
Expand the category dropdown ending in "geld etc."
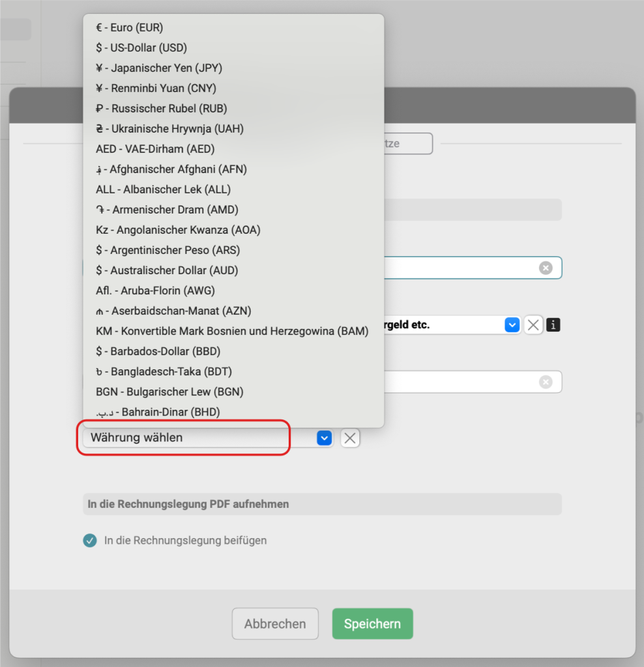click(512, 325)
